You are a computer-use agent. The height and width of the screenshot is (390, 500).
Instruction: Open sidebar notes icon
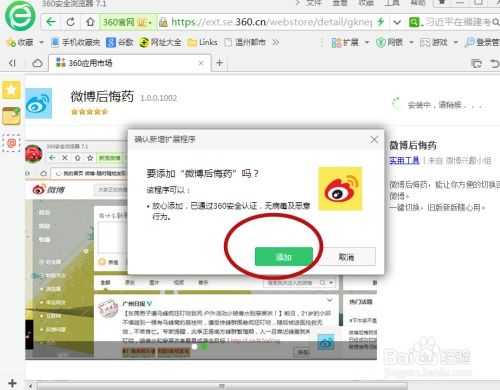(x=11, y=116)
